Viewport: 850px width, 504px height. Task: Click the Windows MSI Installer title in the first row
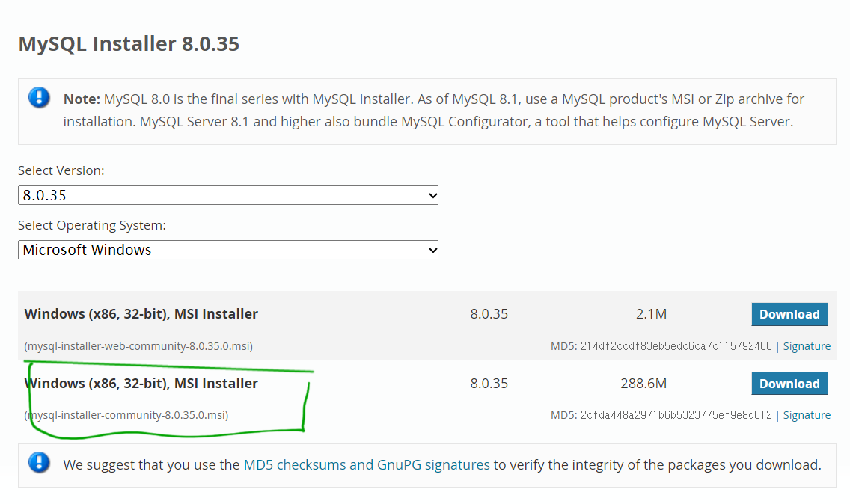pos(141,314)
